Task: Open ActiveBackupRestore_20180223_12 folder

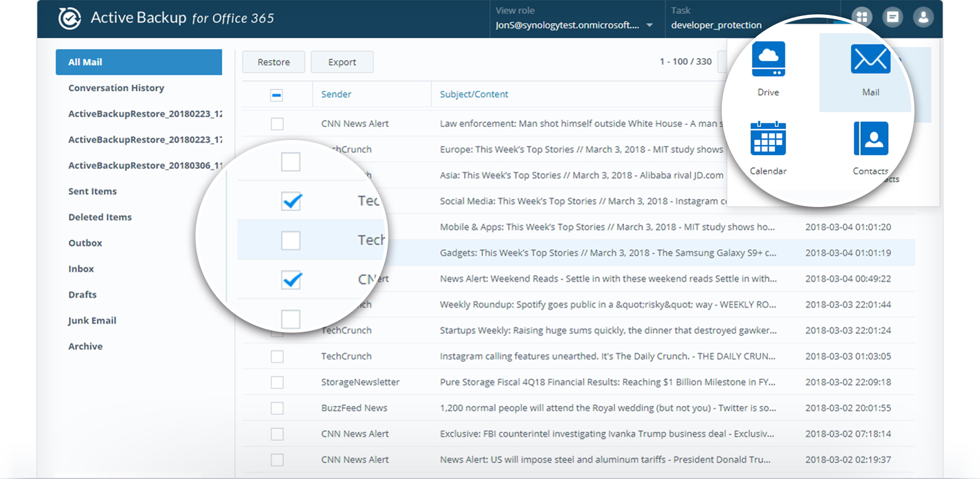Action: click(x=145, y=114)
